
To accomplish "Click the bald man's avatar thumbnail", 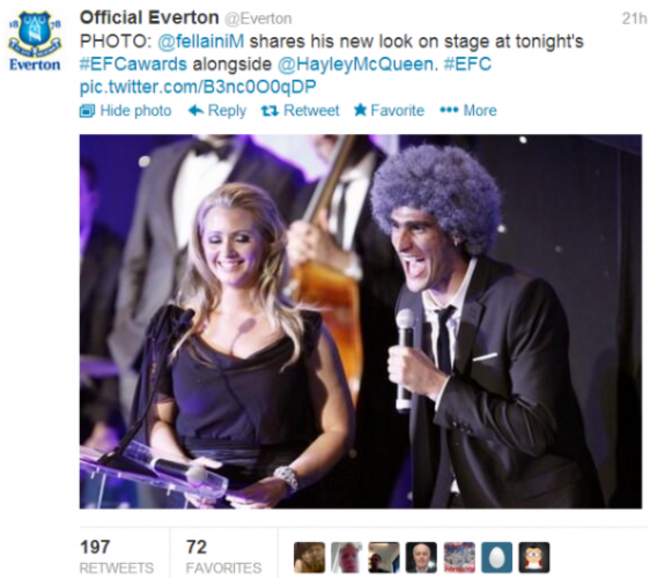I will coord(421,557).
